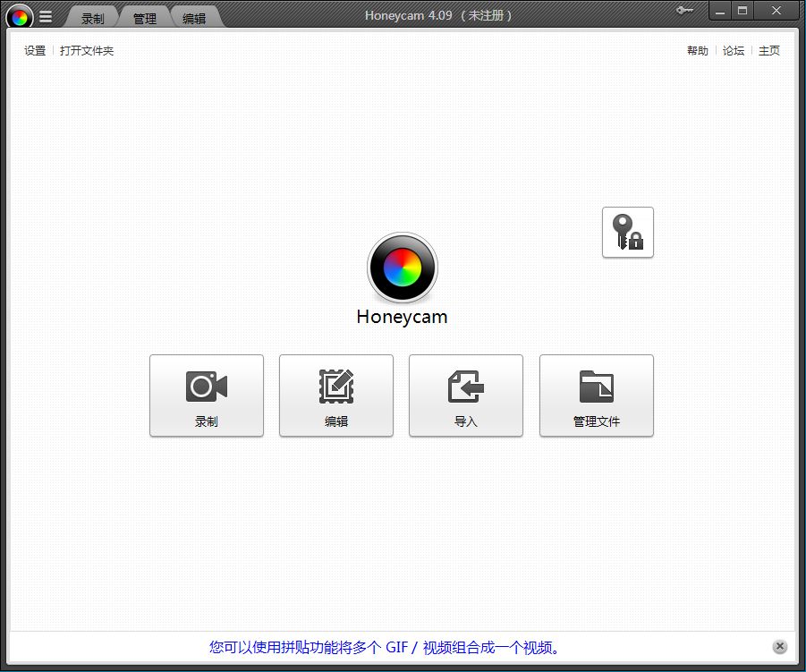
Task: Click the 打开文件夹 link
Action: (x=87, y=51)
